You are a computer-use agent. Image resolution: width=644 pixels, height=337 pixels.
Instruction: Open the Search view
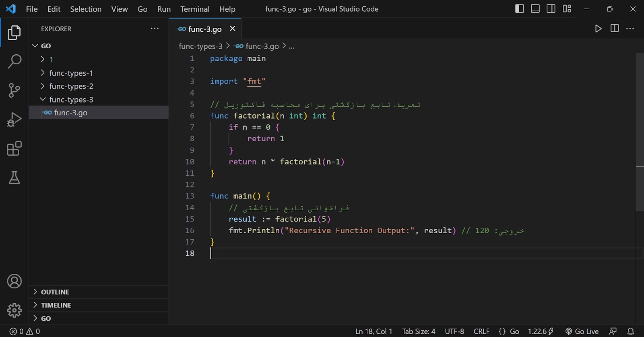coord(14,62)
